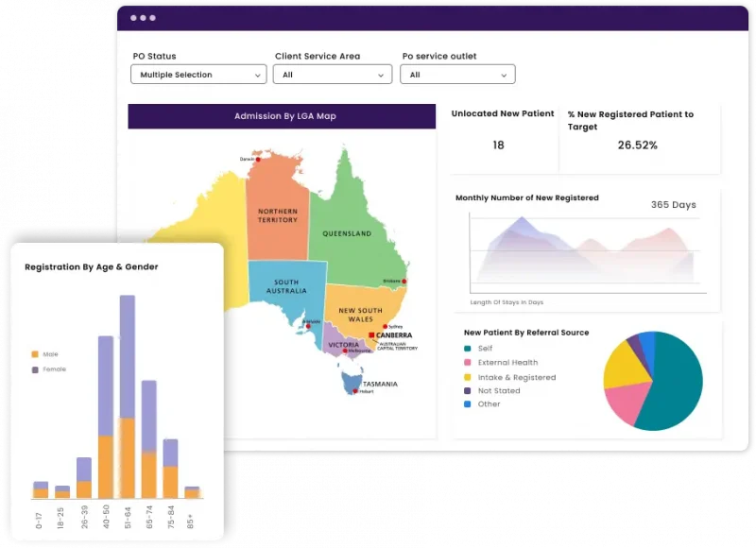Viewport: 756px width, 548px height.
Task: Expand the Client Service Area dropdown
Action: coord(333,75)
